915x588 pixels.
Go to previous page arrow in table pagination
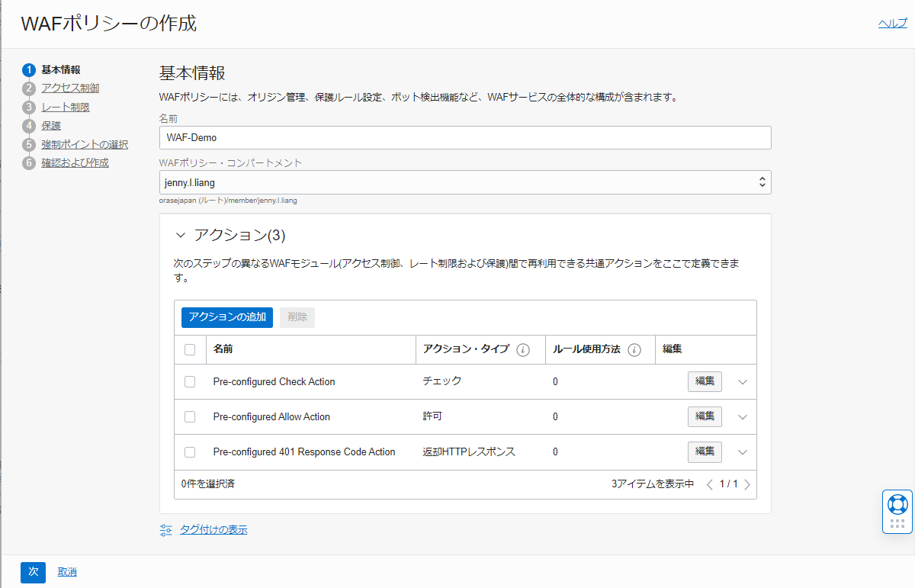coord(710,484)
